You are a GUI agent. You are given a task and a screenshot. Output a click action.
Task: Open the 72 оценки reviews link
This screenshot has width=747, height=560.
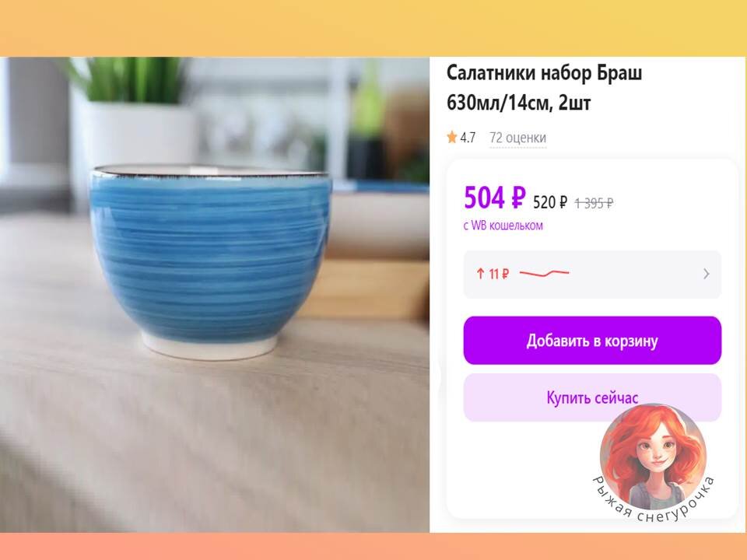[518, 138]
